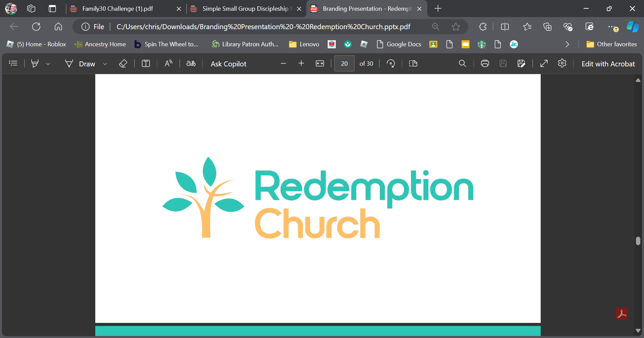Click the Read aloud icon

pos(168,64)
